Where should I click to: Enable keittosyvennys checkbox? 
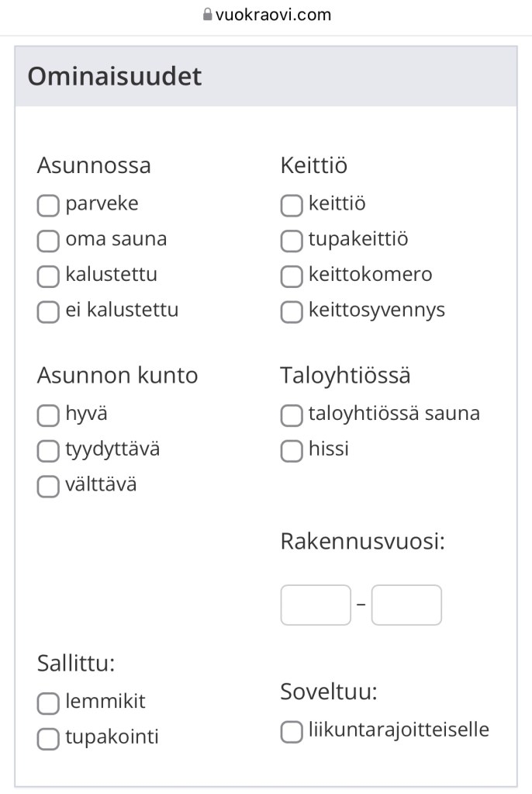click(292, 312)
